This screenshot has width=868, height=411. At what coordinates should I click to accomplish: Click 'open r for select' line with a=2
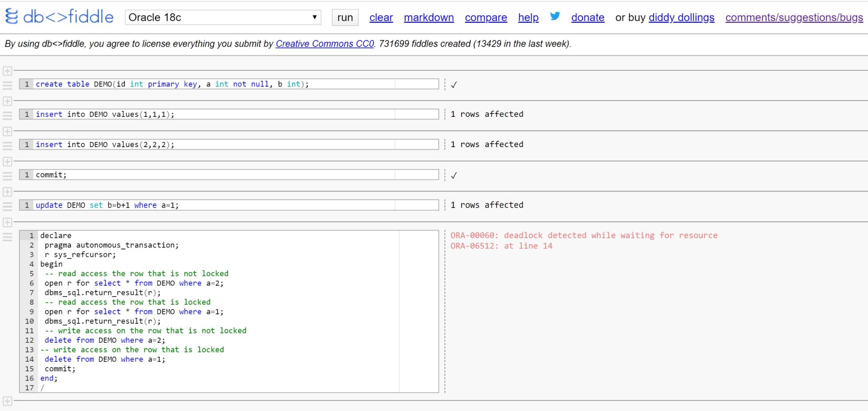pyautogui.click(x=134, y=283)
